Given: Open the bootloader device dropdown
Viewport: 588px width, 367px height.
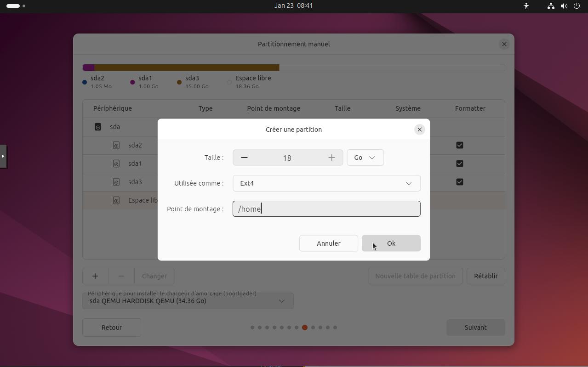Looking at the screenshot, I should click(188, 301).
